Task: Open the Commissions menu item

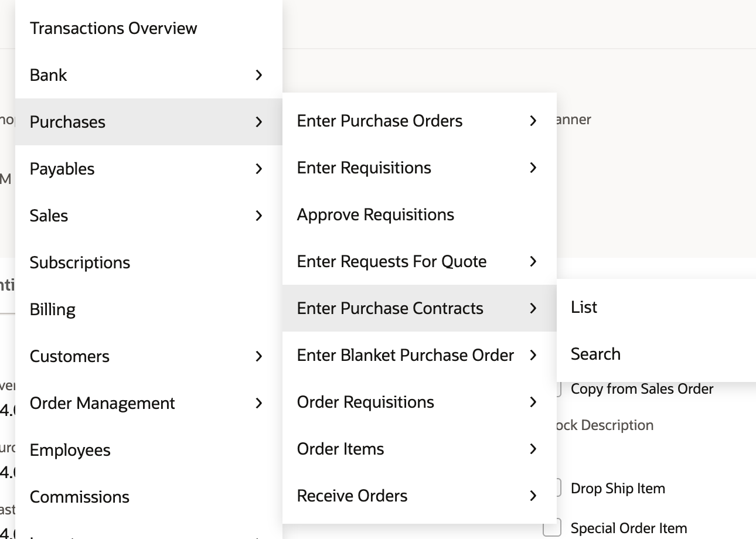Action: click(149, 497)
